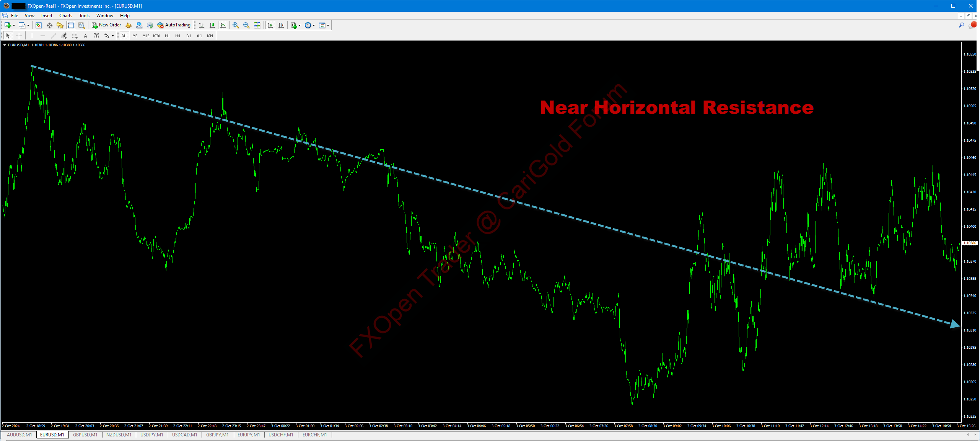Set timeframe to H4
Screen dimensions: 980x441
(x=178, y=36)
